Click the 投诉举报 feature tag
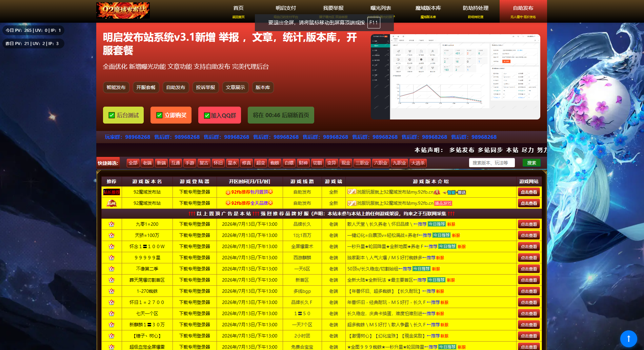Image resolution: width=644 pixels, height=350 pixels. point(205,87)
